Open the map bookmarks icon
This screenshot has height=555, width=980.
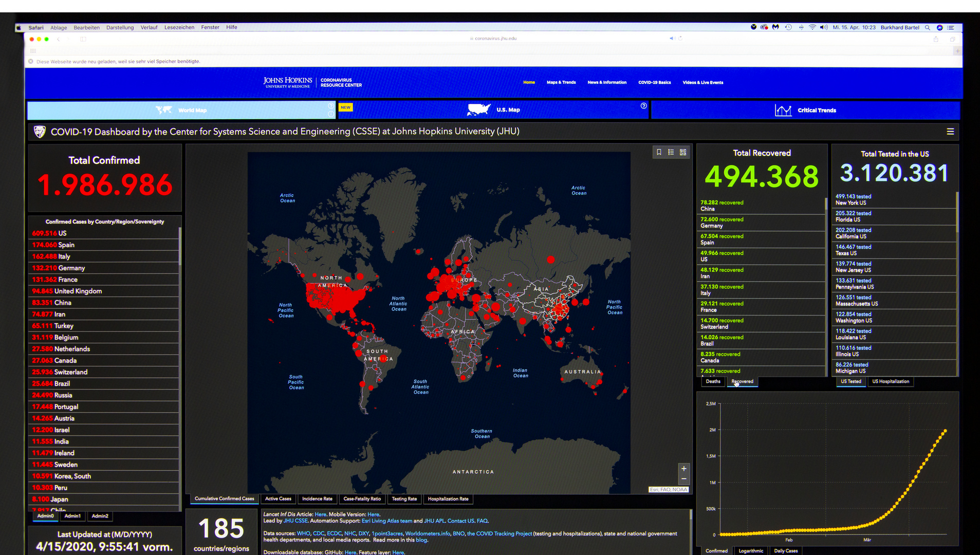click(x=659, y=152)
